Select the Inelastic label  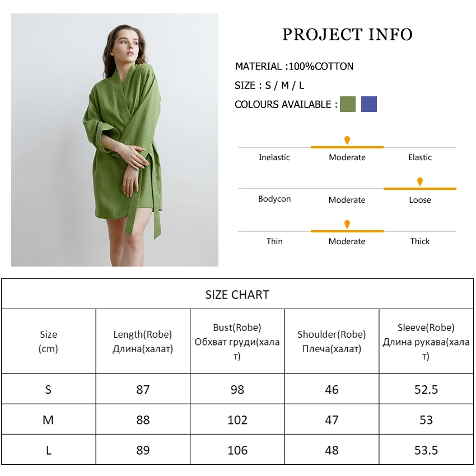pyautogui.click(x=274, y=157)
